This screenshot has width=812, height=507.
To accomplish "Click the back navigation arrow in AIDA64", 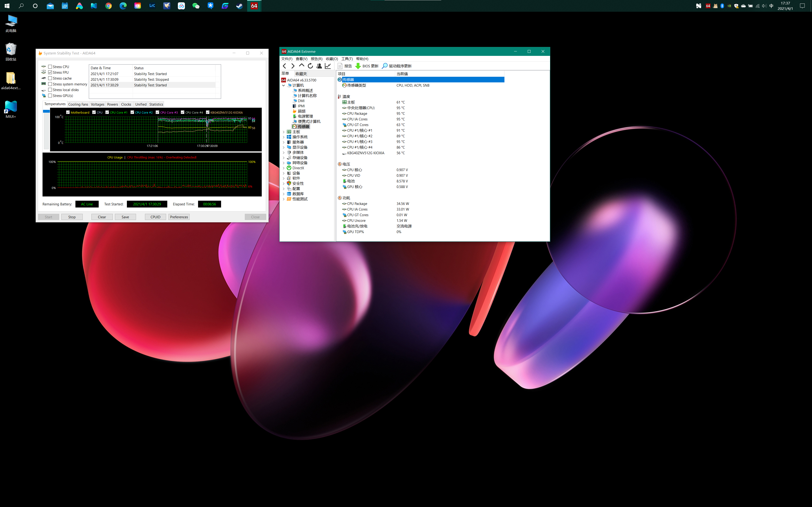I will pos(285,66).
